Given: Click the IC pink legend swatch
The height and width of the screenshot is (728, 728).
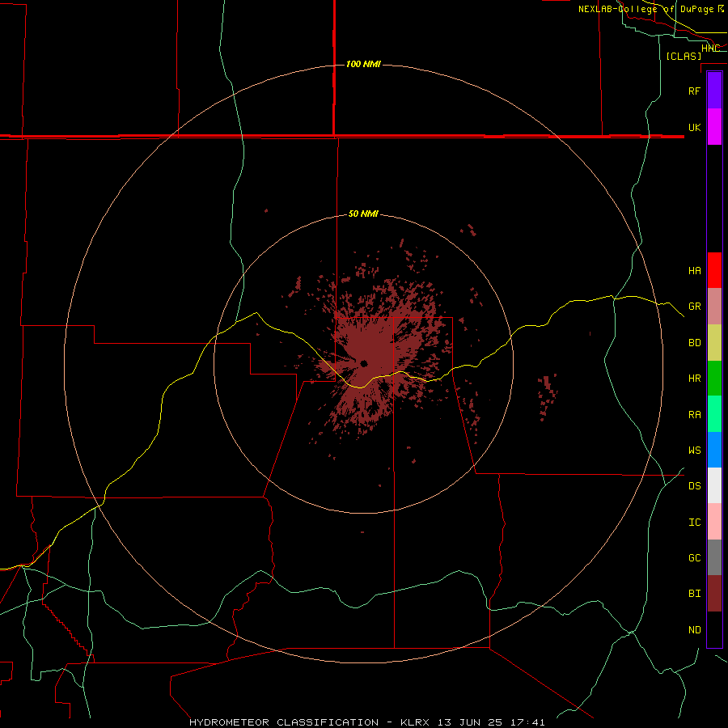Looking at the screenshot, I should coord(714,522).
